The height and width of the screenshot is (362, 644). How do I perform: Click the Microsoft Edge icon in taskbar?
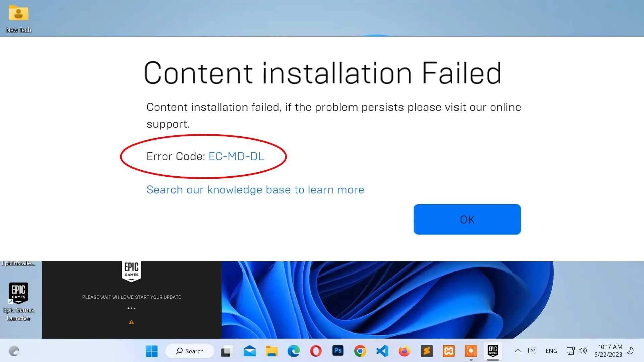click(294, 351)
